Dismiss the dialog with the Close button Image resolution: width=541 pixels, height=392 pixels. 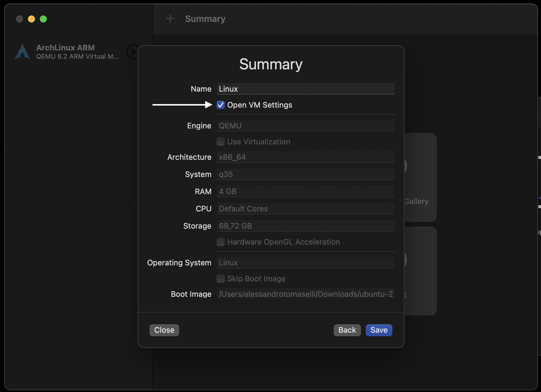(x=164, y=330)
